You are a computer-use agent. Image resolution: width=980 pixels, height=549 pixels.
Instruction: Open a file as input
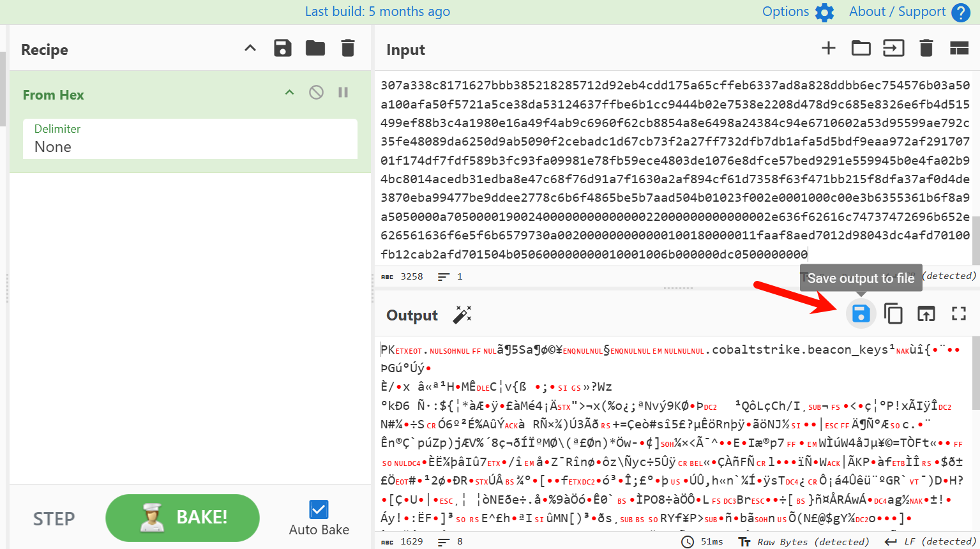click(893, 49)
